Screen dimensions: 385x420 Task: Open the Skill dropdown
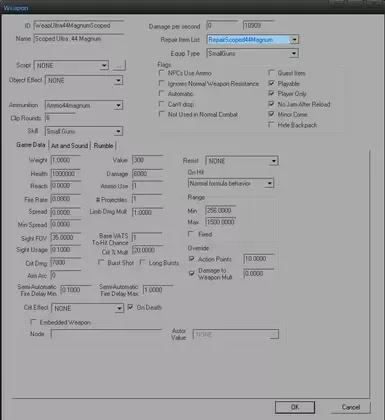(x=118, y=131)
